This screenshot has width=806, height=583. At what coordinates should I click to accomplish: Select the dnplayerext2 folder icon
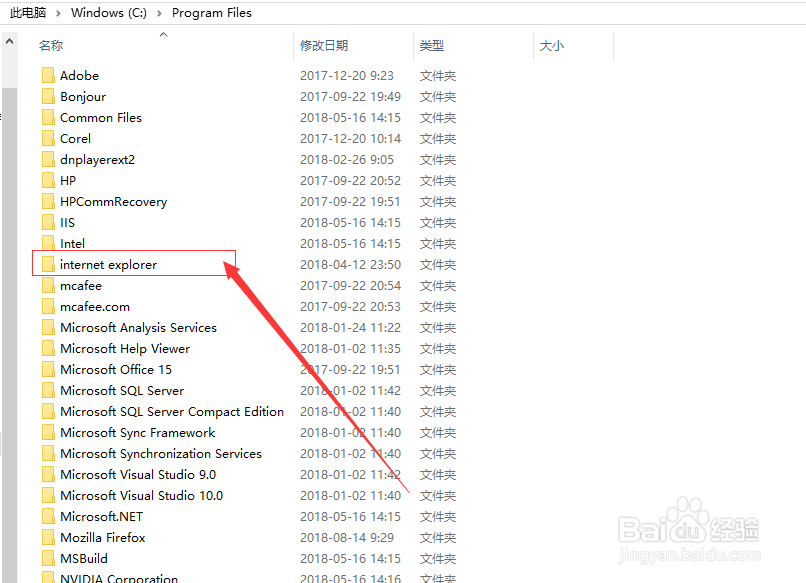point(48,159)
